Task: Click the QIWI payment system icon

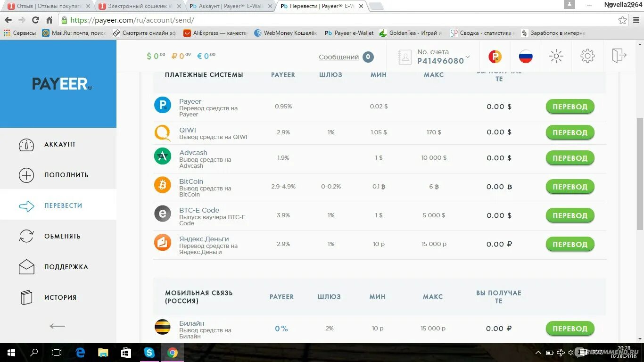Action: (x=163, y=133)
